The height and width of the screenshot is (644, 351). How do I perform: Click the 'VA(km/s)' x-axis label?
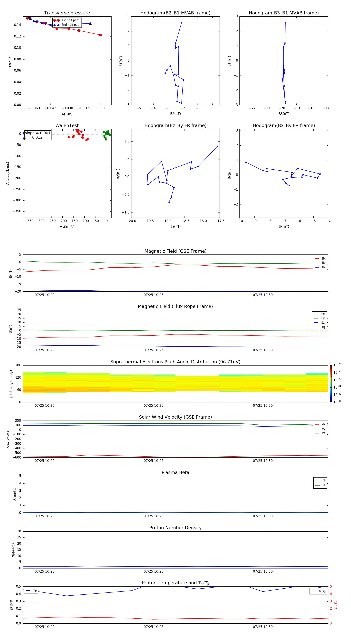67,227
